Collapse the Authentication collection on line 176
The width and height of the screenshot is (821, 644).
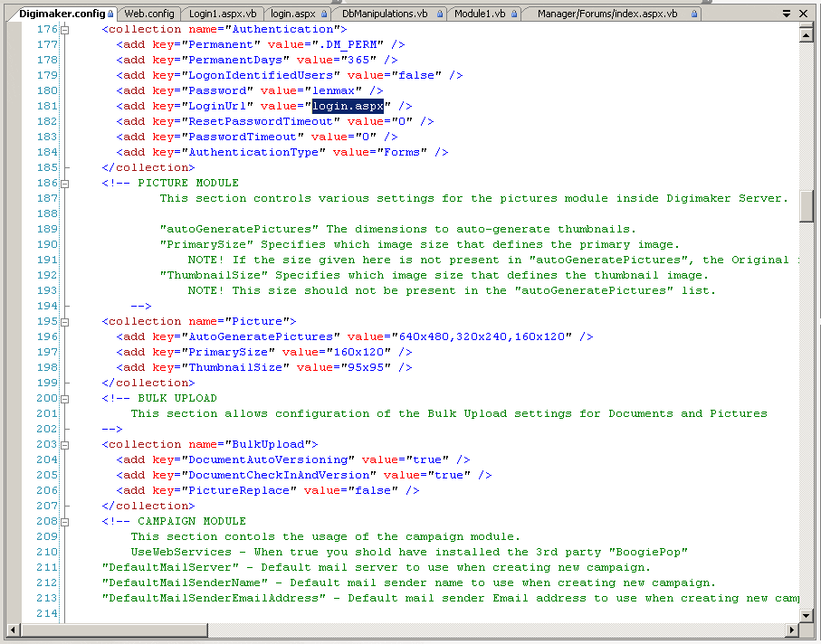(x=65, y=31)
